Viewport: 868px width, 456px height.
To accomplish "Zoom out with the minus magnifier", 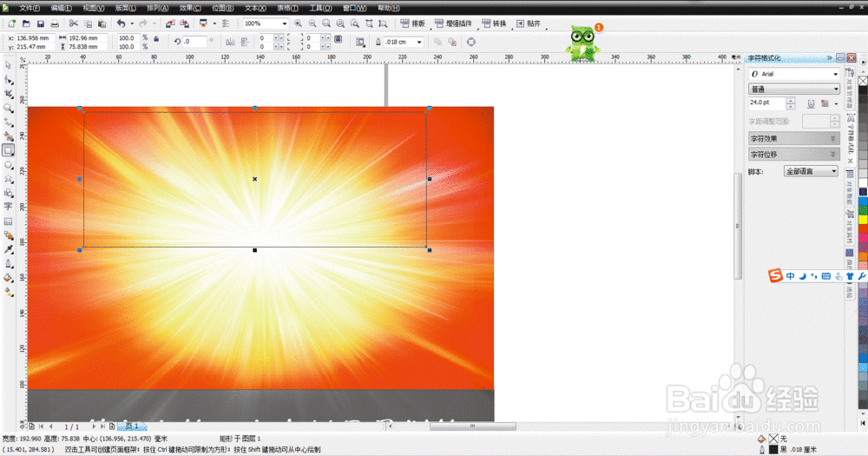I will [312, 23].
